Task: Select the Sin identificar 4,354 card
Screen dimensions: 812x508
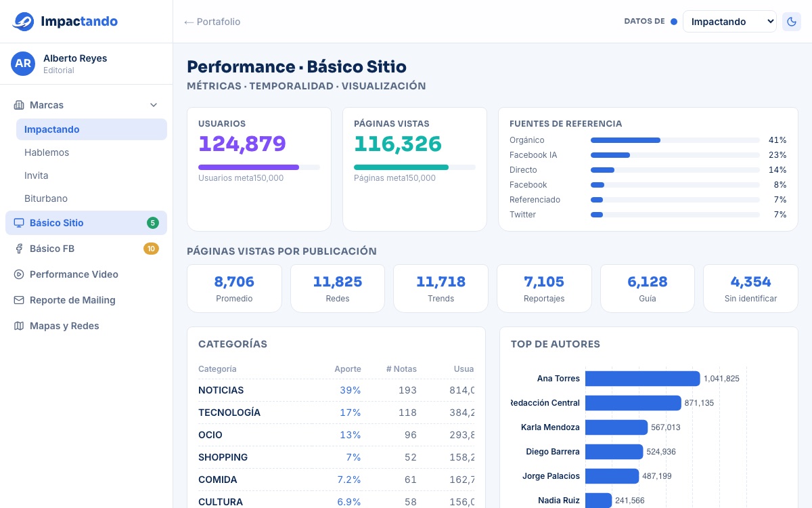Action: [751, 289]
